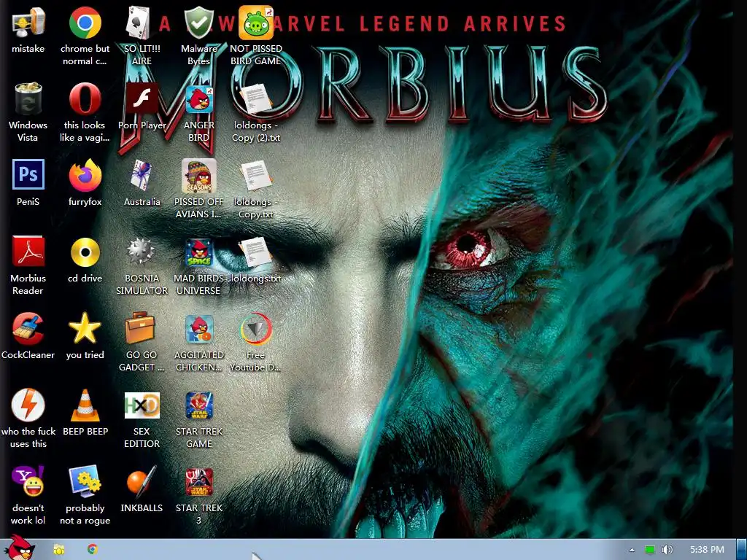Open the Malware Bytes shield icon

198,23
